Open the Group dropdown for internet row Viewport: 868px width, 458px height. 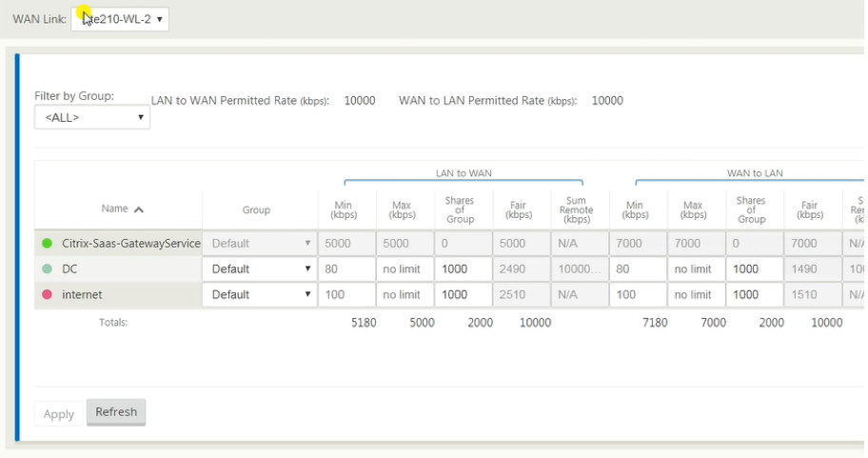tap(260, 294)
